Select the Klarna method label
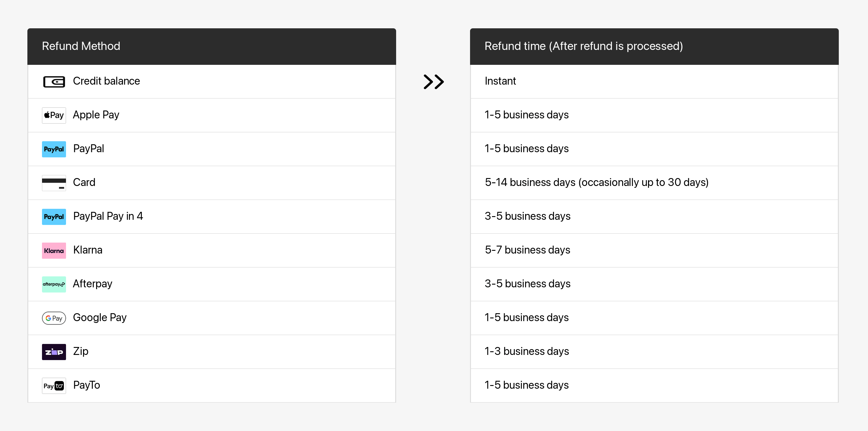Viewport: 868px width, 431px height. tap(88, 250)
